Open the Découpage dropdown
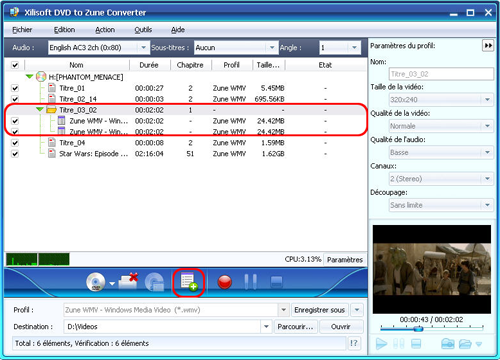The image size is (500, 360). point(487,205)
